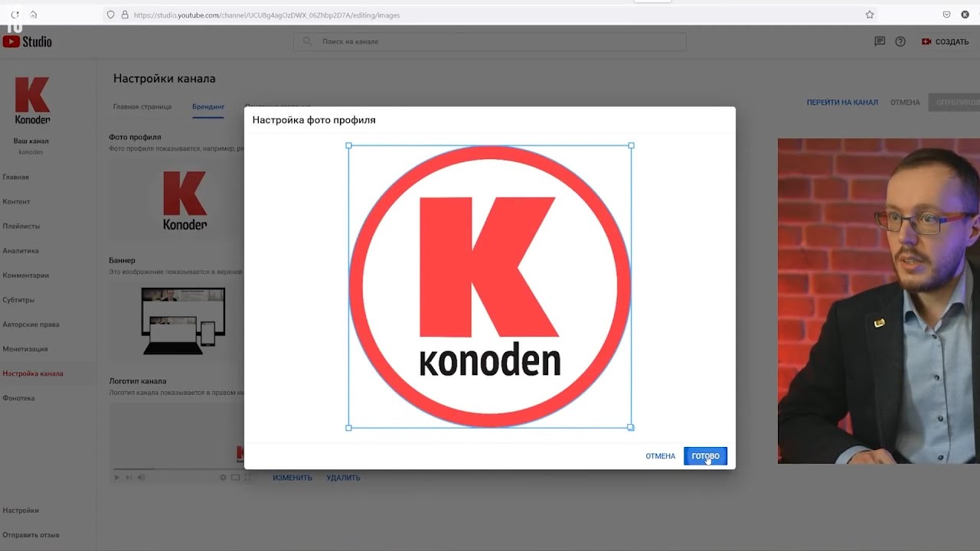
Task: Open YouTube Studio logo home
Action: [x=28, y=41]
